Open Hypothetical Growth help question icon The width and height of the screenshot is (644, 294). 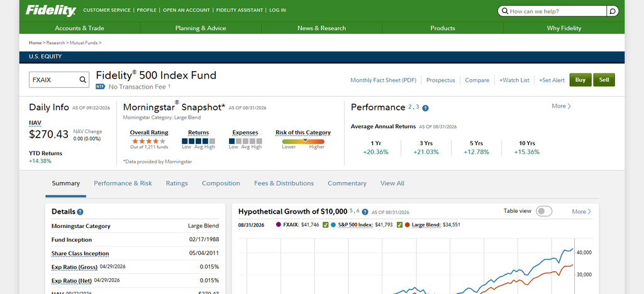[x=365, y=212]
